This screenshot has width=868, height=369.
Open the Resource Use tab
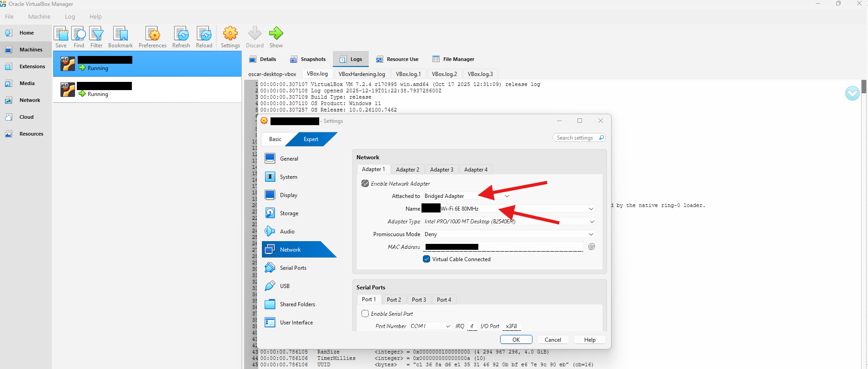(397, 59)
